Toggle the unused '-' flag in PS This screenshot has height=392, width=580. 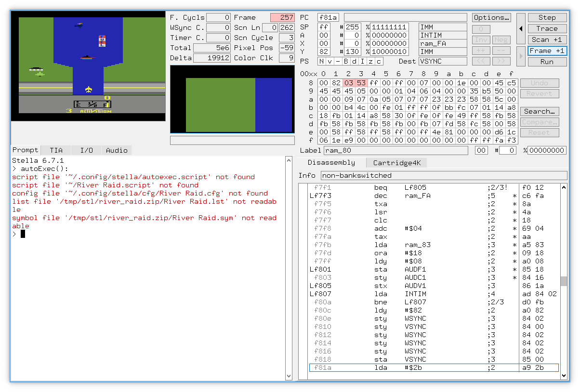338,61
